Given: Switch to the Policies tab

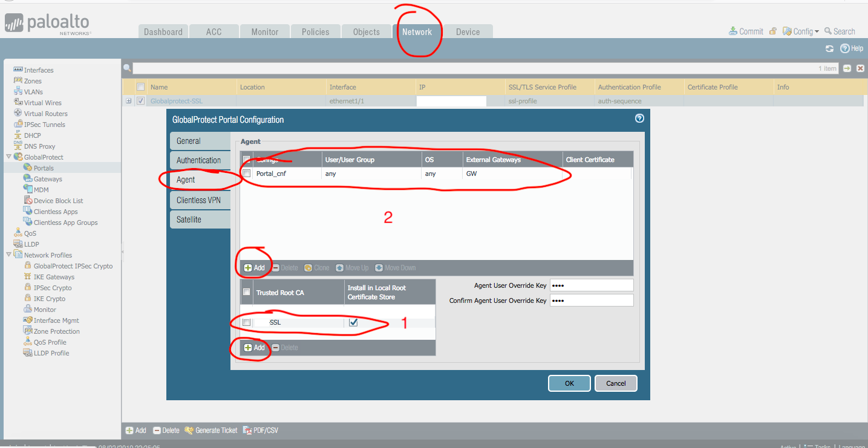Looking at the screenshot, I should (316, 32).
